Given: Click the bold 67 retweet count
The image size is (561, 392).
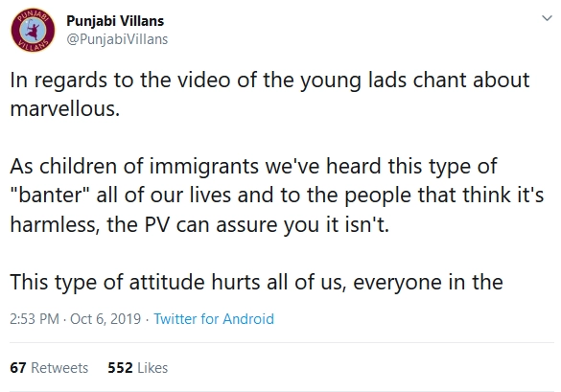Looking at the screenshot, I should coord(18,368).
